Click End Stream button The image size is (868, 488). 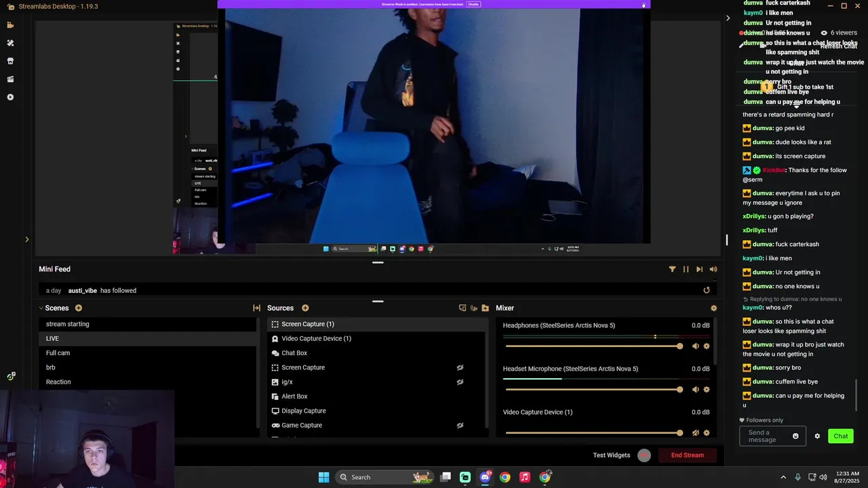pyautogui.click(x=688, y=455)
